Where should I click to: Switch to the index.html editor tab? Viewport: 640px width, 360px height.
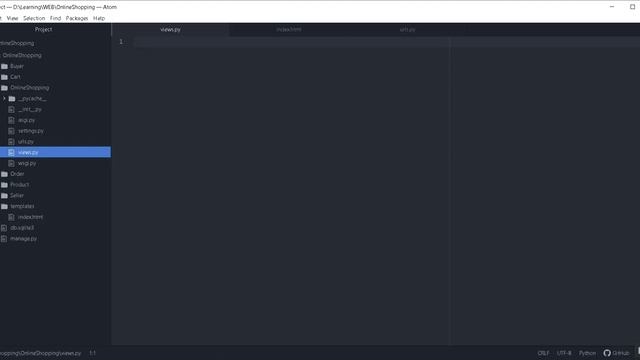coord(289,29)
